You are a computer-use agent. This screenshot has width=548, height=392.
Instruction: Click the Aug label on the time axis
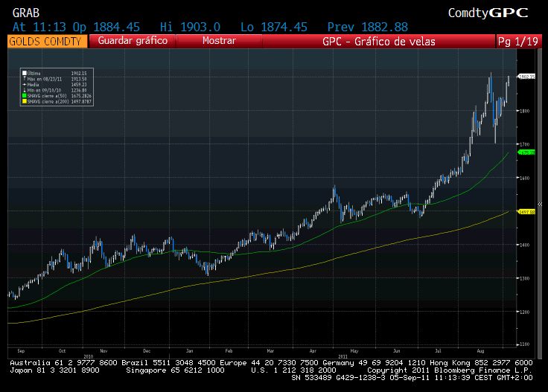pos(480,351)
